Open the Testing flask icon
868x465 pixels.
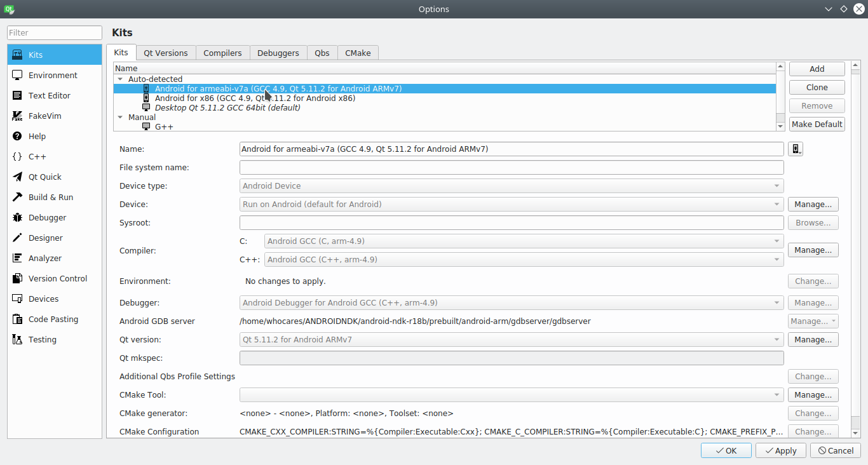pos(17,339)
